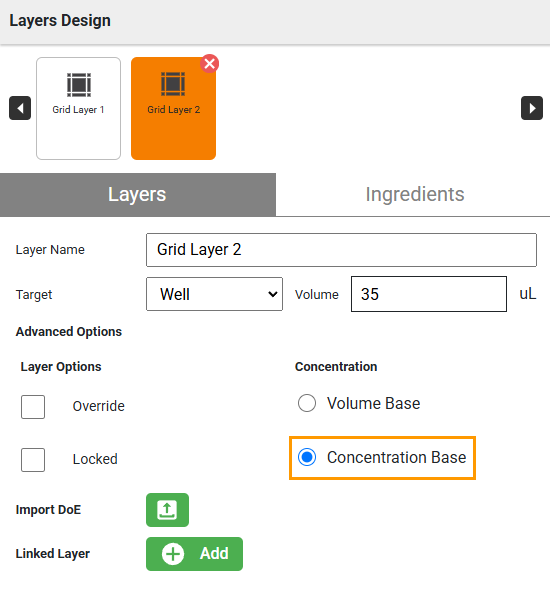The width and height of the screenshot is (550, 600).
Task: Enable the Override checkbox
Action: [x=33, y=407]
